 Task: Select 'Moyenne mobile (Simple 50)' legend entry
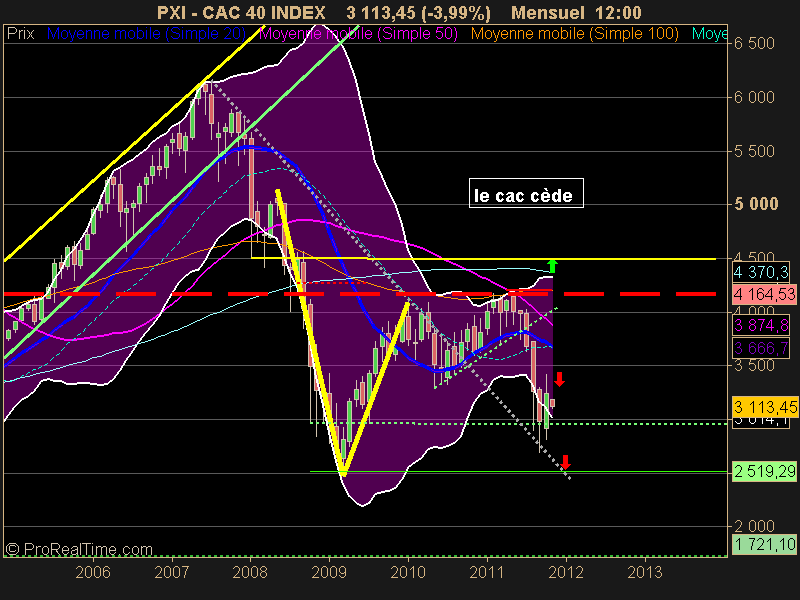(359, 34)
